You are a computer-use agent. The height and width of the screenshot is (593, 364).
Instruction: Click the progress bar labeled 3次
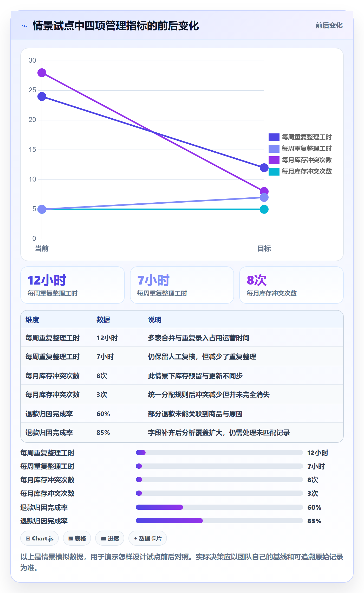point(219,493)
